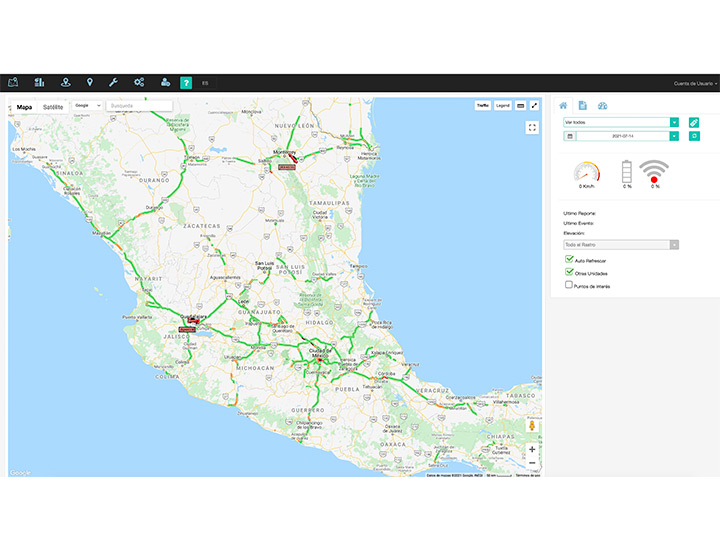This screenshot has height=550, width=720.
Task: Uncheck Otras Unidades checkbox
Action: coord(569,272)
